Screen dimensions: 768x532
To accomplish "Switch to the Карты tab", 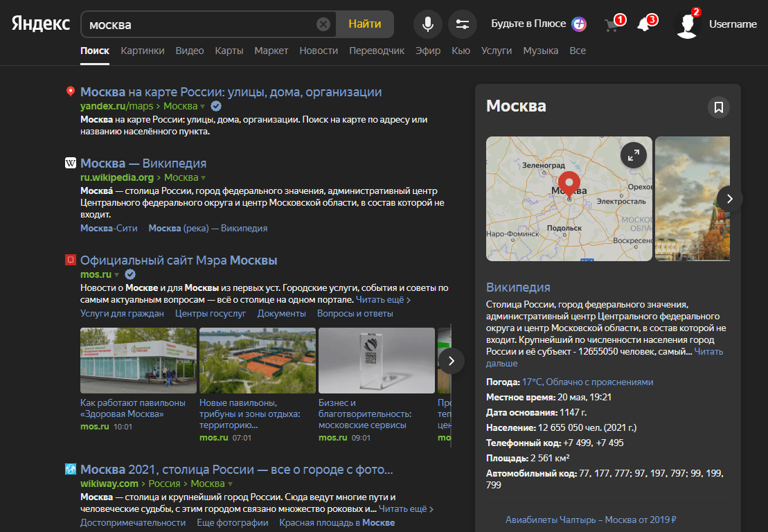I will point(229,51).
